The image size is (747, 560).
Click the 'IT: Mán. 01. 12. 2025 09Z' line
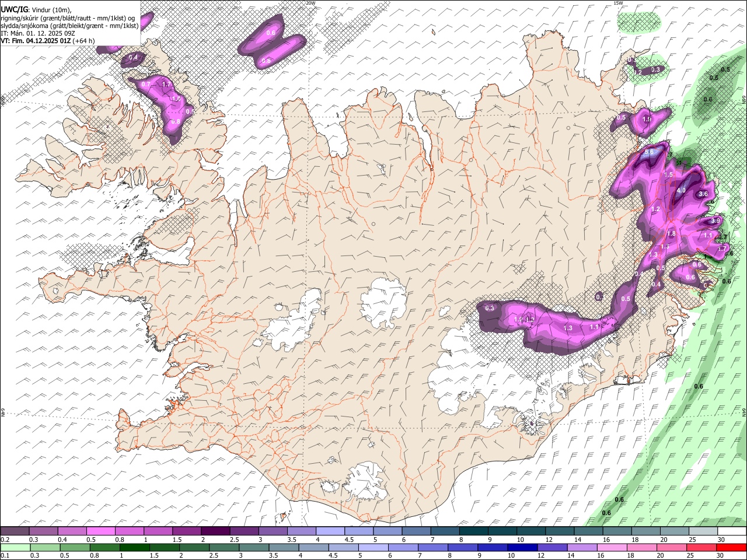coord(38,33)
